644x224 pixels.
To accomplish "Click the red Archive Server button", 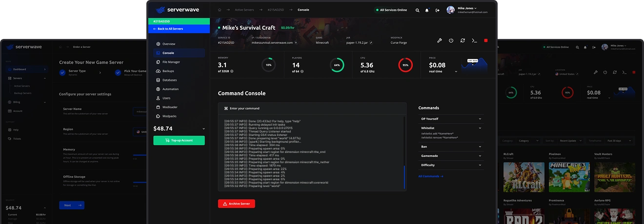I will [236, 204].
